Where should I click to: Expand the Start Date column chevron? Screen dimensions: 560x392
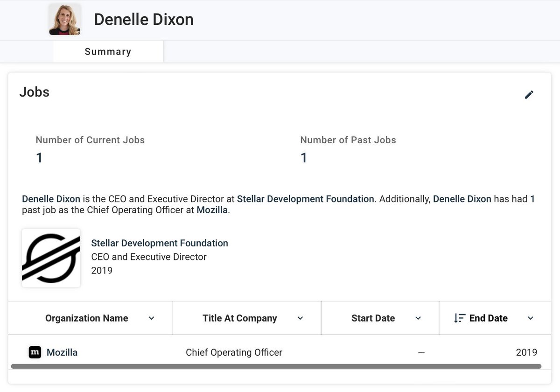(x=418, y=318)
